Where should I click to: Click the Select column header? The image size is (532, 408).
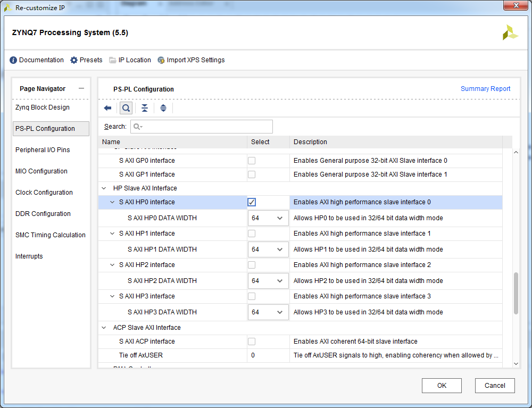[x=260, y=142]
